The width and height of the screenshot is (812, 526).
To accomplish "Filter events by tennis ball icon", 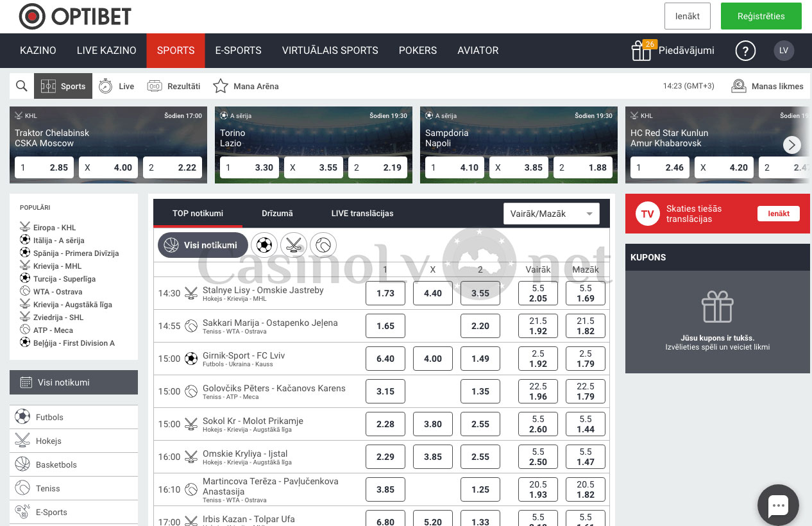I will pyautogui.click(x=323, y=244).
